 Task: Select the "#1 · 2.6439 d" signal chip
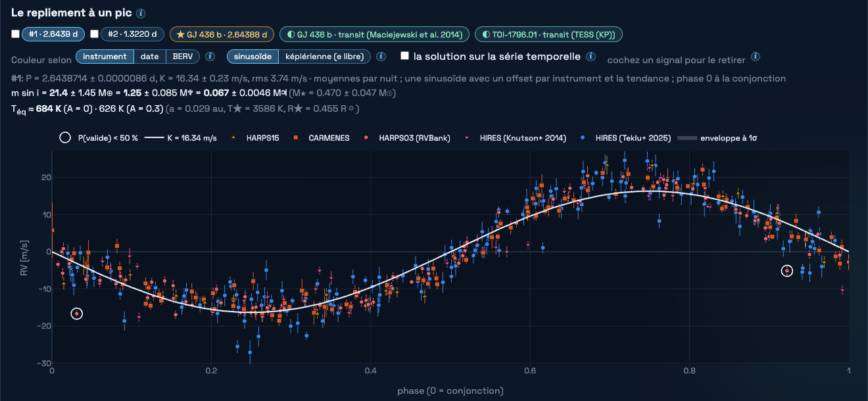tap(53, 34)
